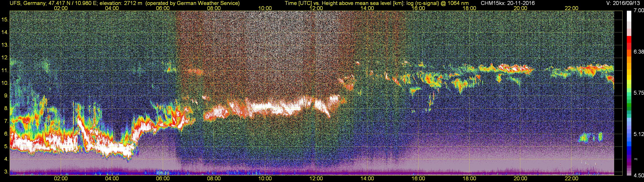Click the "02:00" label on the top time axis

(61, 8)
